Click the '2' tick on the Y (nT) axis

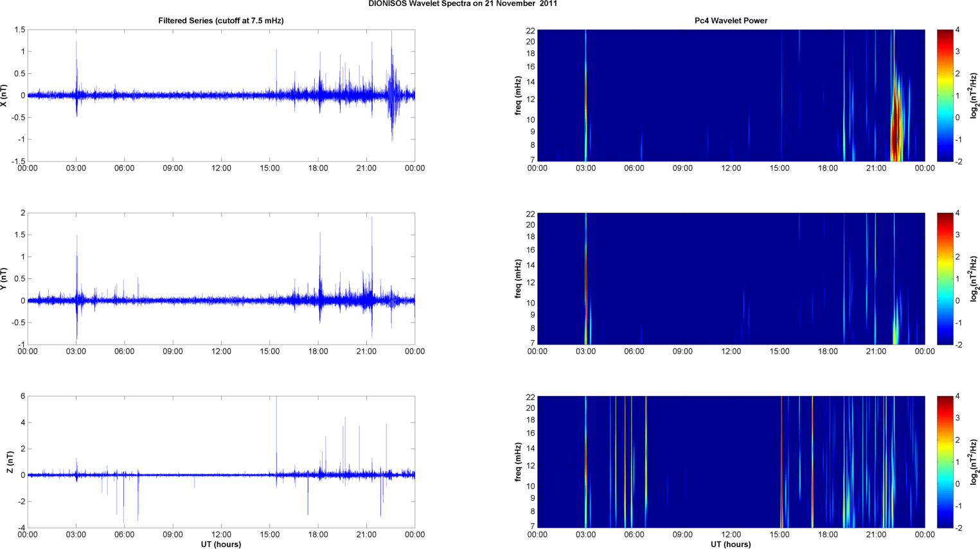point(22,213)
